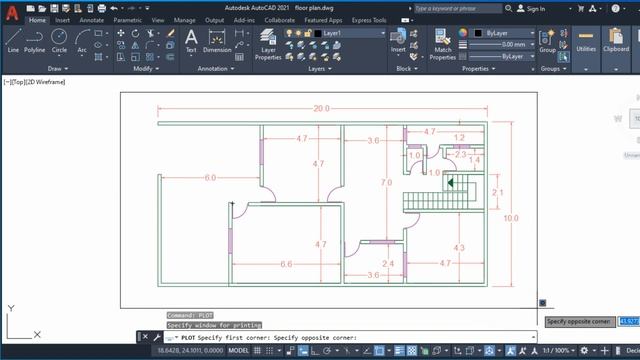
Task: Expand the Annotation panel
Action: [216, 69]
